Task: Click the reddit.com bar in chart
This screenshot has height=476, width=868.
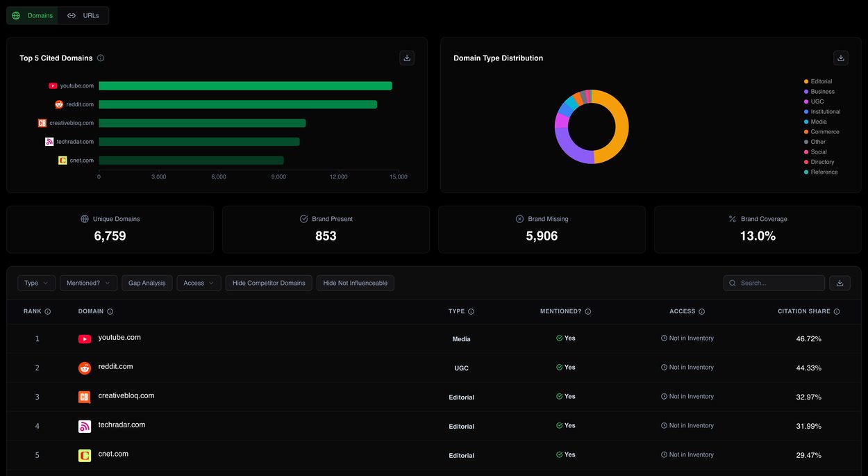Action: 237,104
